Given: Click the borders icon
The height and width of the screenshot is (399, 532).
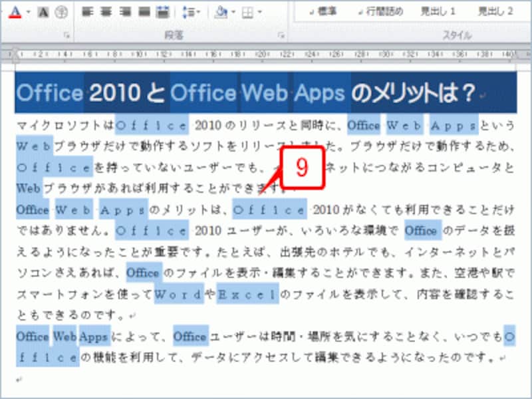Looking at the screenshot, I should [x=247, y=13].
